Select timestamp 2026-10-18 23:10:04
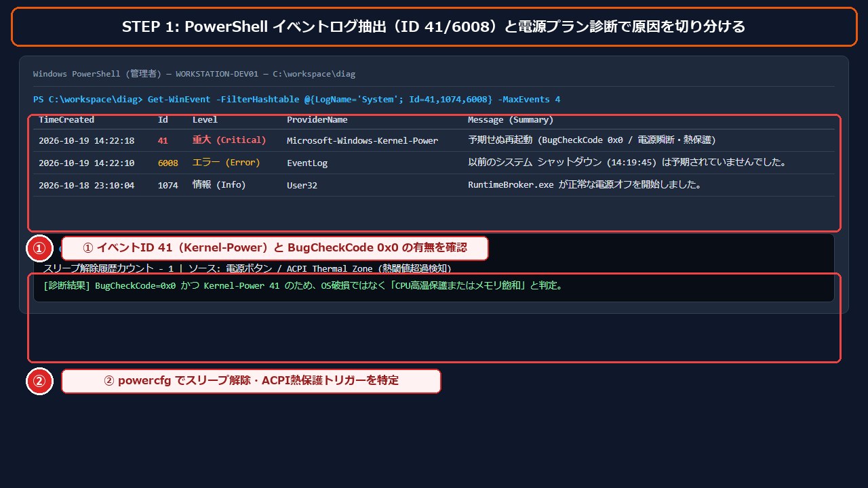The width and height of the screenshot is (868, 488). click(x=86, y=185)
